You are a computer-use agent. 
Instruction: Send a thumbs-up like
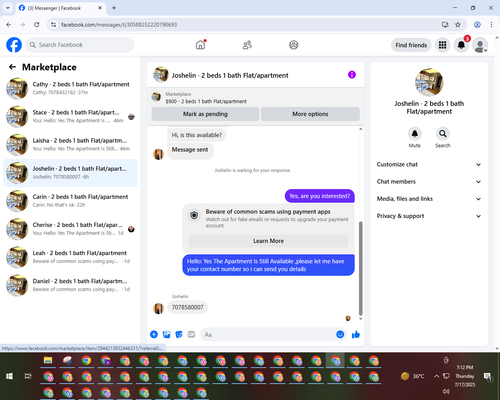point(356,334)
